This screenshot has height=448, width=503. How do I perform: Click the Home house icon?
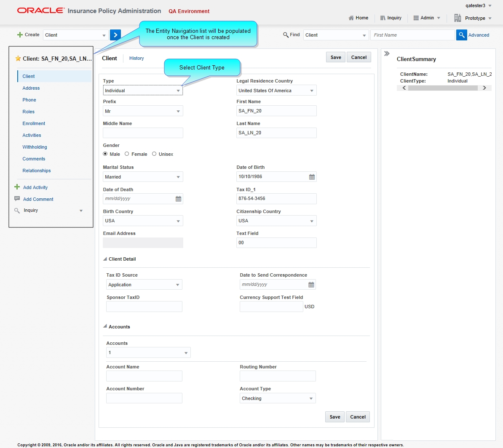[x=351, y=18]
